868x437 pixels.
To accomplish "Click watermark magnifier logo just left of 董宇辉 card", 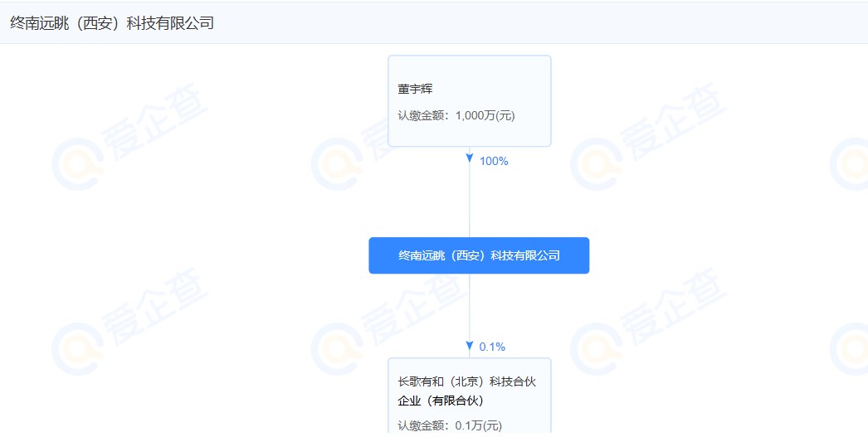I will [337, 162].
